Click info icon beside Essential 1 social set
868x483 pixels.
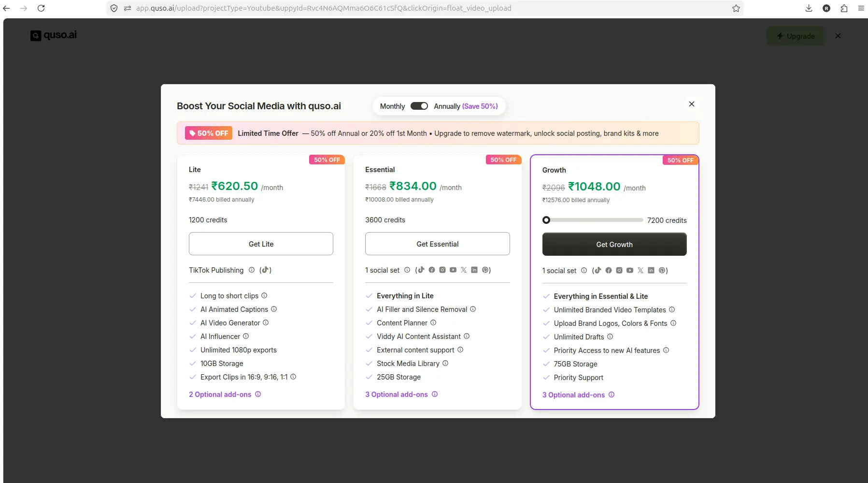click(407, 270)
